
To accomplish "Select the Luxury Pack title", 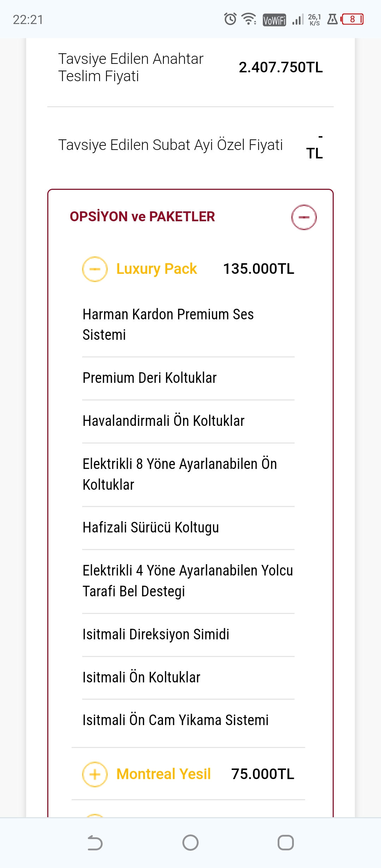I will 157,269.
